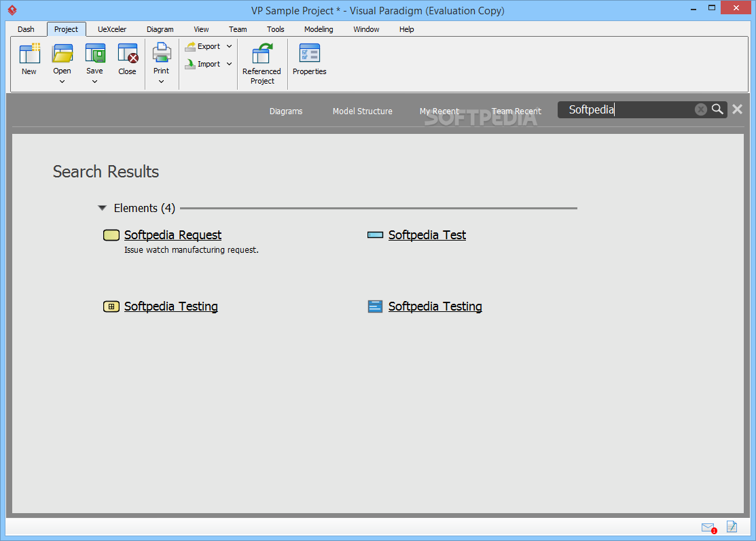Select the Project ribbon tab
The width and height of the screenshot is (756, 541).
[x=66, y=29]
